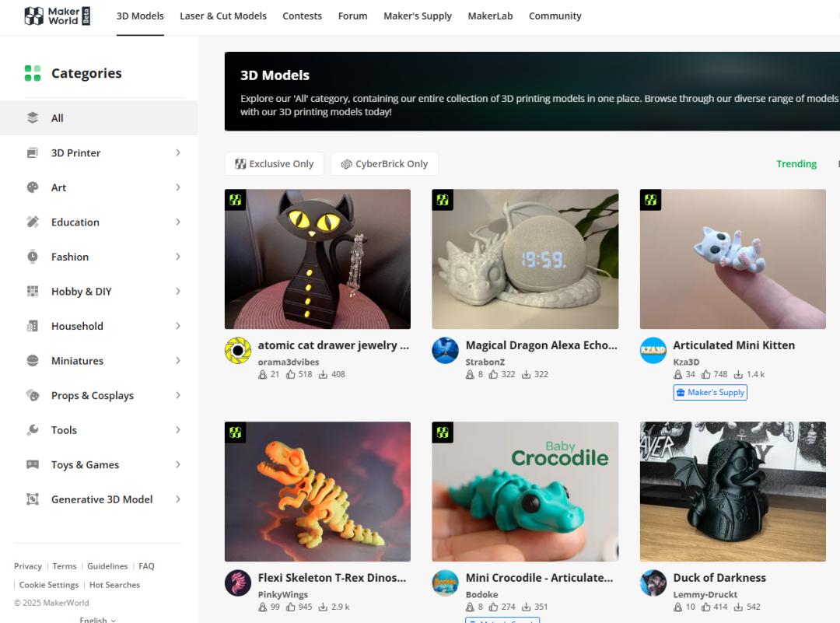Click the Toys & Games gamepad icon

[x=33, y=465]
